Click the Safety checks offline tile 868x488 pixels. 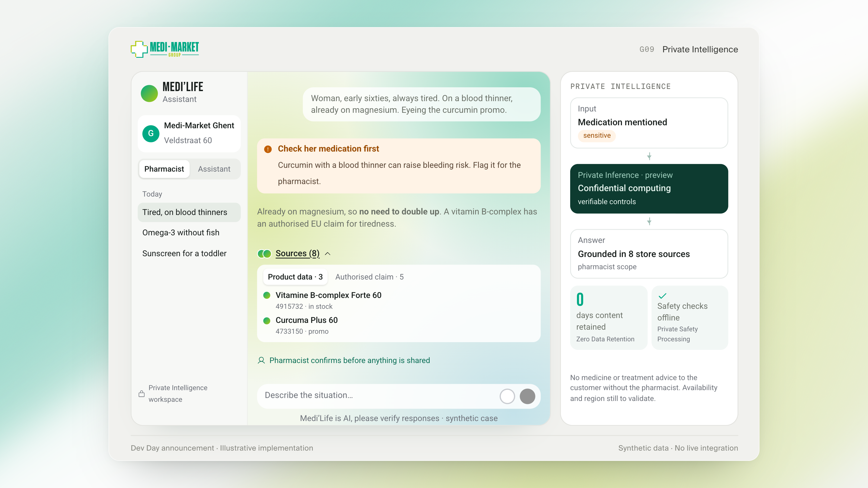[x=690, y=317]
